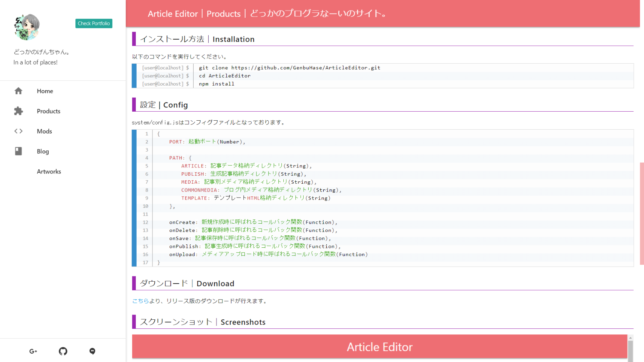Click the こちら release download link
This screenshot has height=362, width=644.
(x=140, y=301)
